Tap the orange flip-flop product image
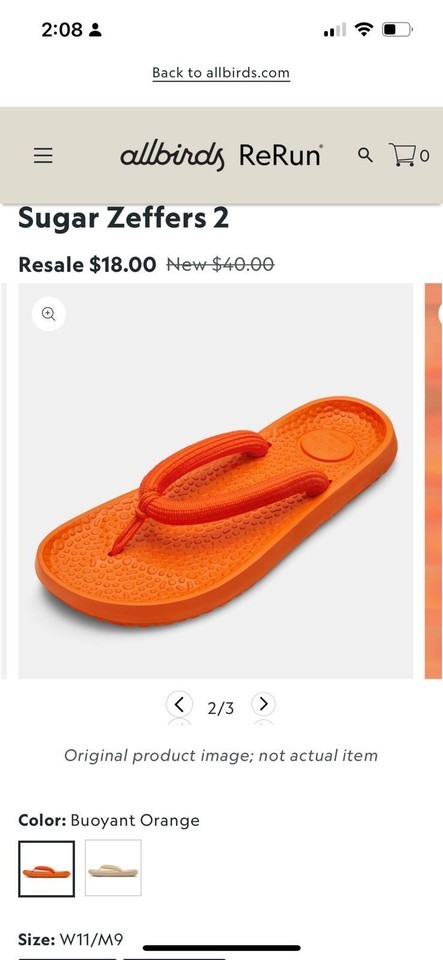 [x=216, y=481]
